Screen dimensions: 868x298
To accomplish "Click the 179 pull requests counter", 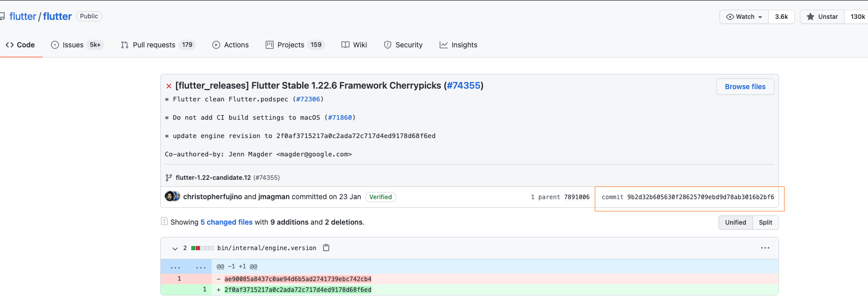I will (187, 45).
